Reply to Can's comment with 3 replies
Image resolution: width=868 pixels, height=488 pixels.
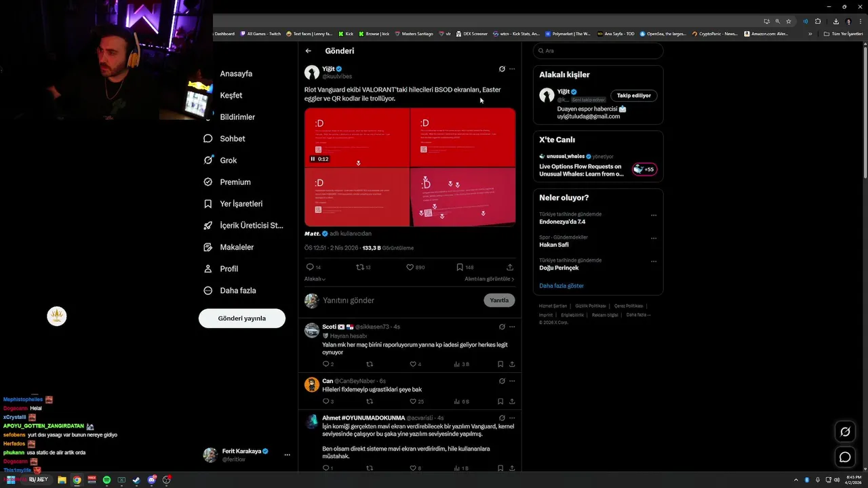(x=326, y=401)
